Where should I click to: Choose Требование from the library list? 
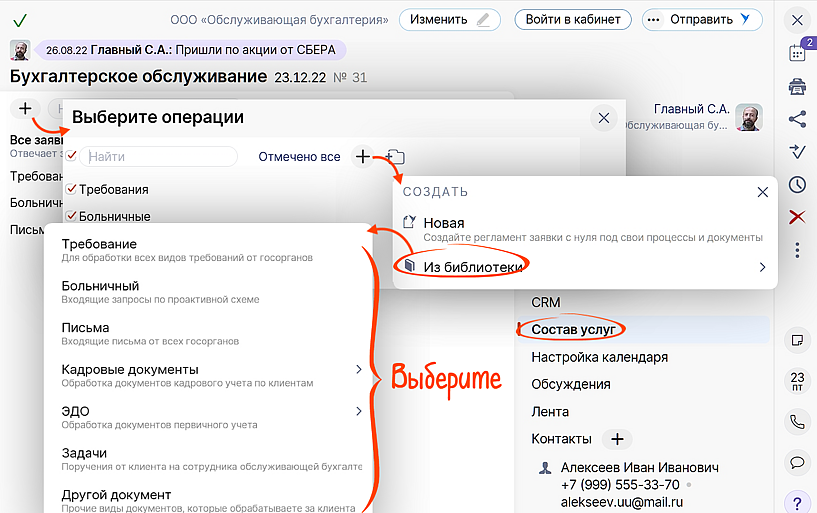[100, 244]
